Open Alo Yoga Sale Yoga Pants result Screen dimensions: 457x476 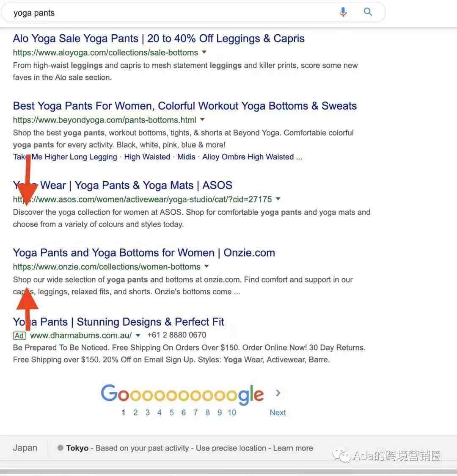point(159,39)
